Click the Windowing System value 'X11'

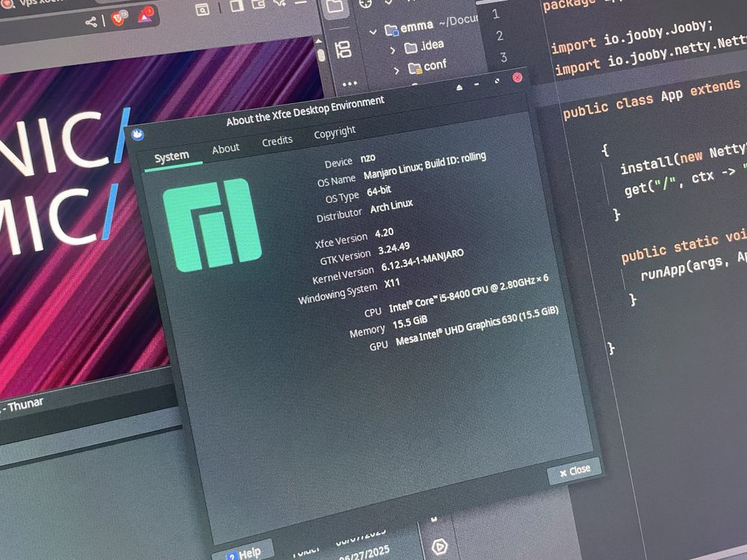[392, 283]
